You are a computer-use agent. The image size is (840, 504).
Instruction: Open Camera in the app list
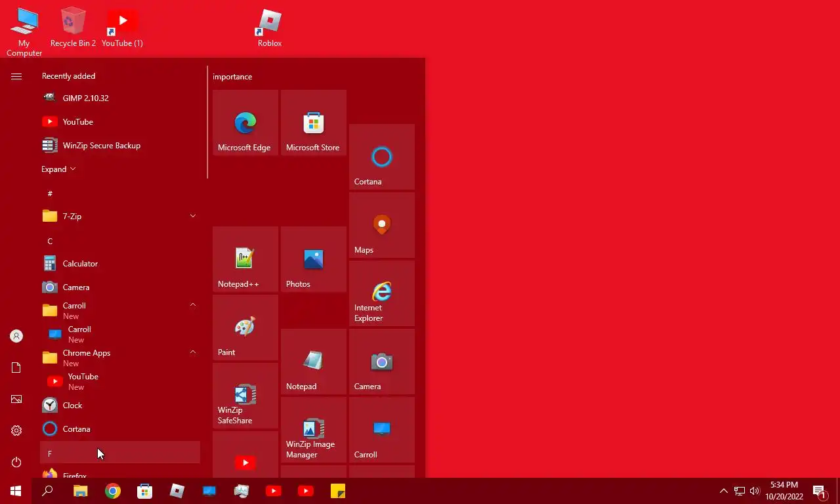click(120, 287)
